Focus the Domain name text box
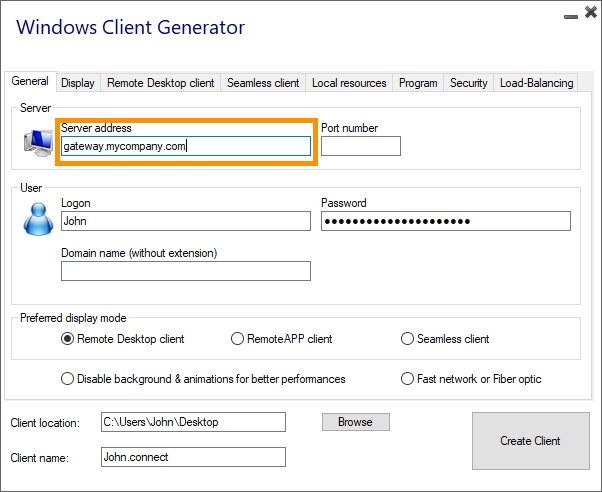The width and height of the screenshot is (602, 492). click(x=185, y=271)
